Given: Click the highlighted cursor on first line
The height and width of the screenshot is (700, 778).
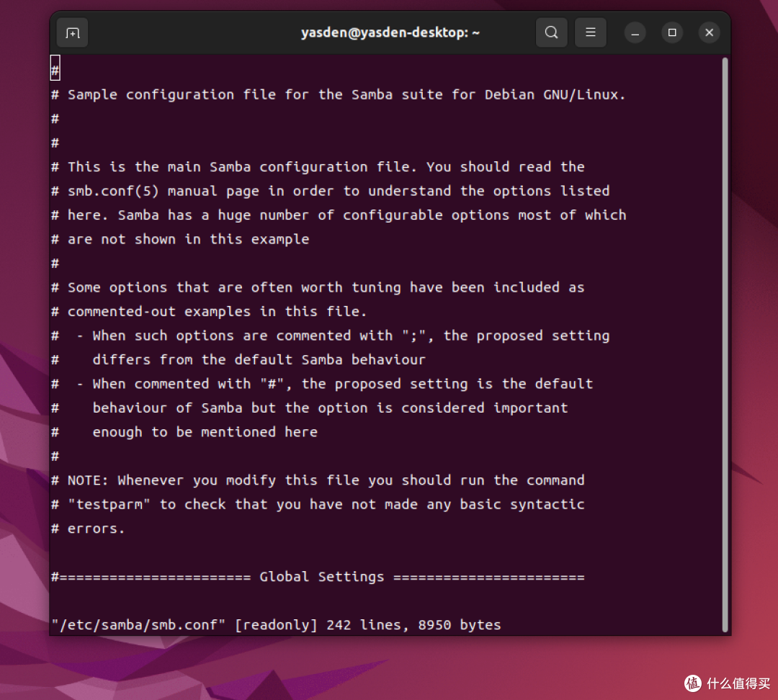Looking at the screenshot, I should pos(55,71).
